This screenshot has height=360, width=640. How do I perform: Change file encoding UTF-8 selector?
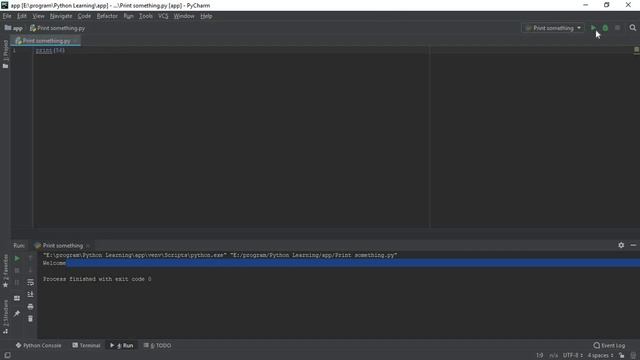tap(573, 356)
